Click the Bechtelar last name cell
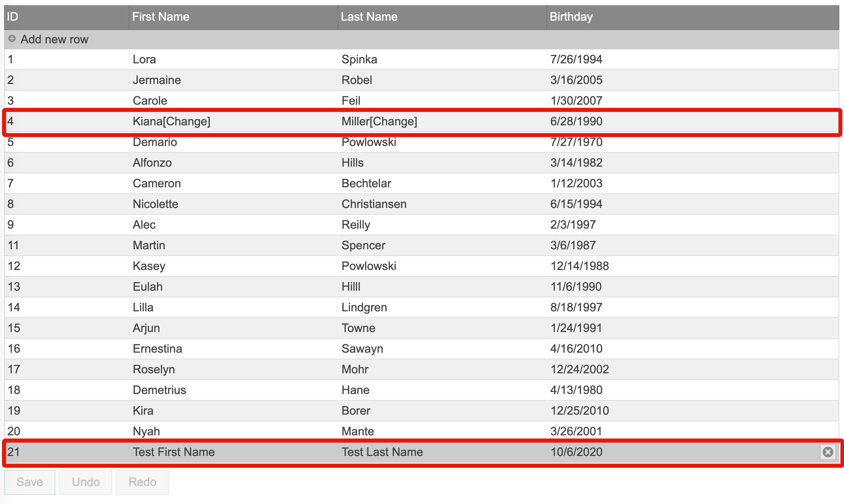This screenshot has height=504, width=844. tap(366, 183)
